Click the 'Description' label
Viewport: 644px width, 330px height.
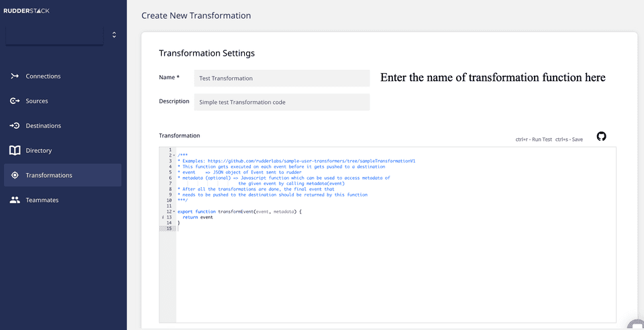tap(174, 101)
